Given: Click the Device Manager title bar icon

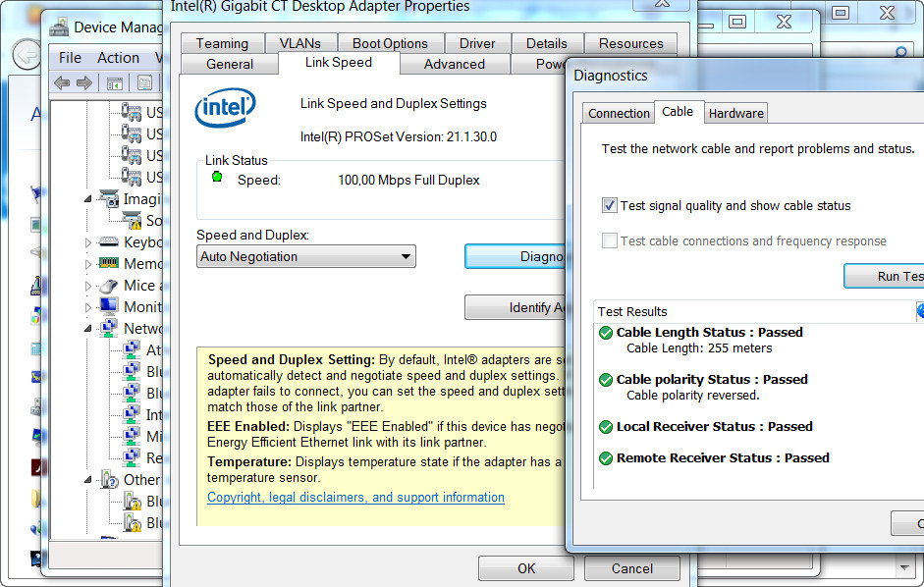Looking at the screenshot, I should [x=59, y=27].
